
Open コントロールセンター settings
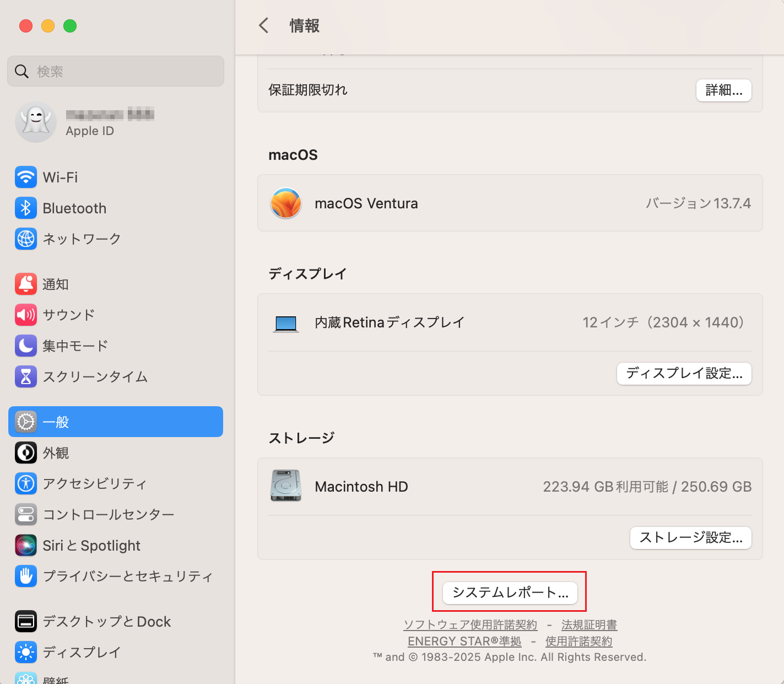click(x=109, y=514)
